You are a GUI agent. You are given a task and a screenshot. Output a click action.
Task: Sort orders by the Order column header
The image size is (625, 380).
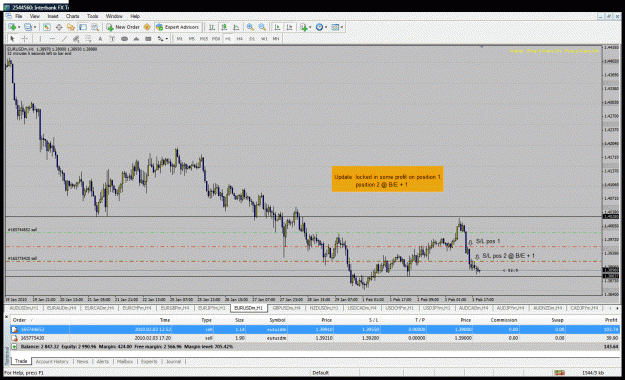click(20, 320)
